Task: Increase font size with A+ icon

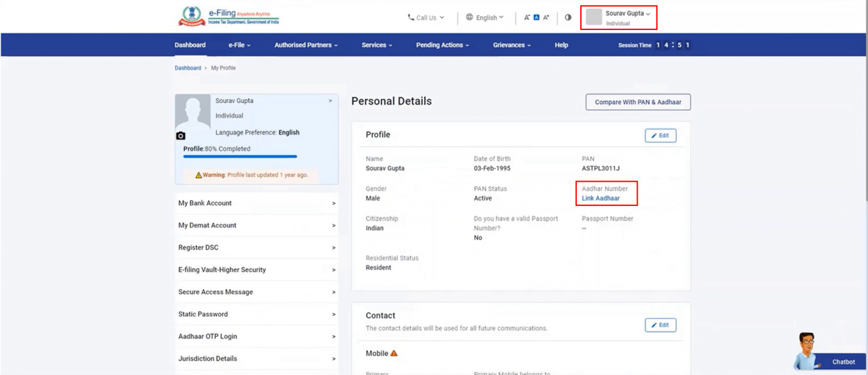Action: 546,17
